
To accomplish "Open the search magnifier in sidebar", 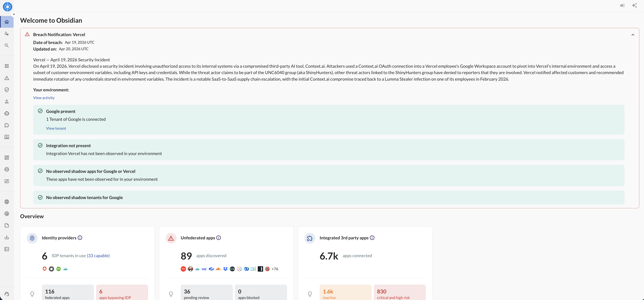I will [x=7, y=45].
